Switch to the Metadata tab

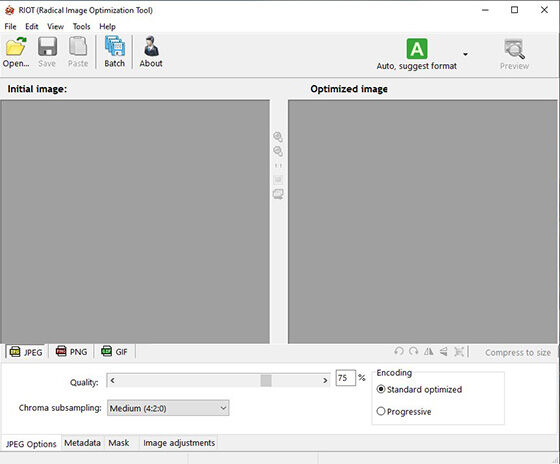point(82,443)
